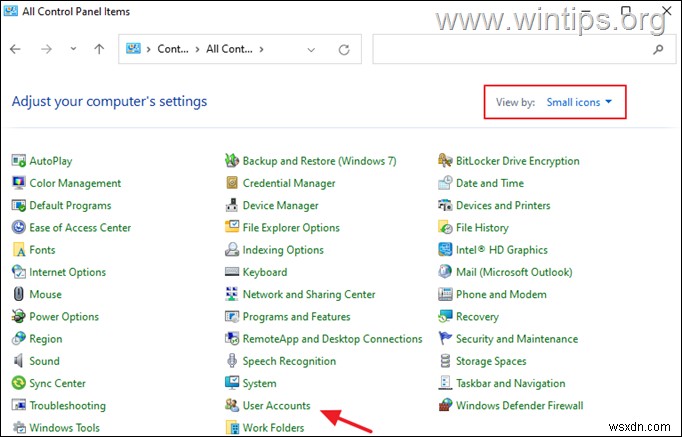The image size is (682, 437).
Task: Click the Phone and Modem icon
Action: (x=445, y=294)
